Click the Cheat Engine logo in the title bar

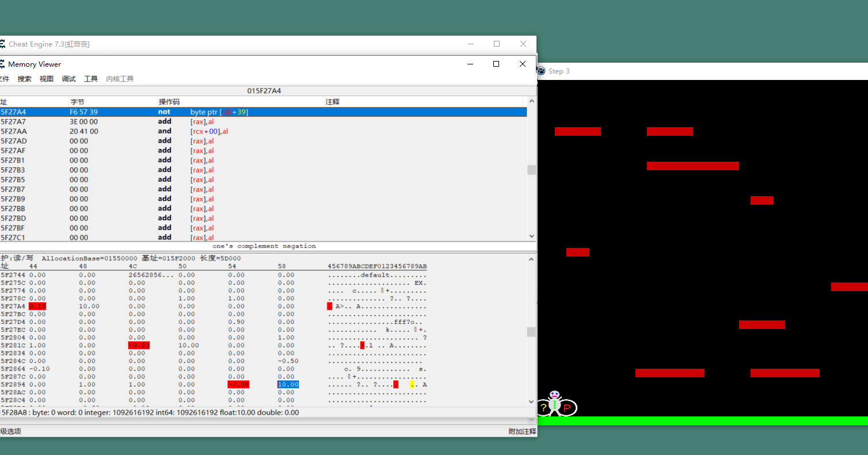(x=4, y=44)
